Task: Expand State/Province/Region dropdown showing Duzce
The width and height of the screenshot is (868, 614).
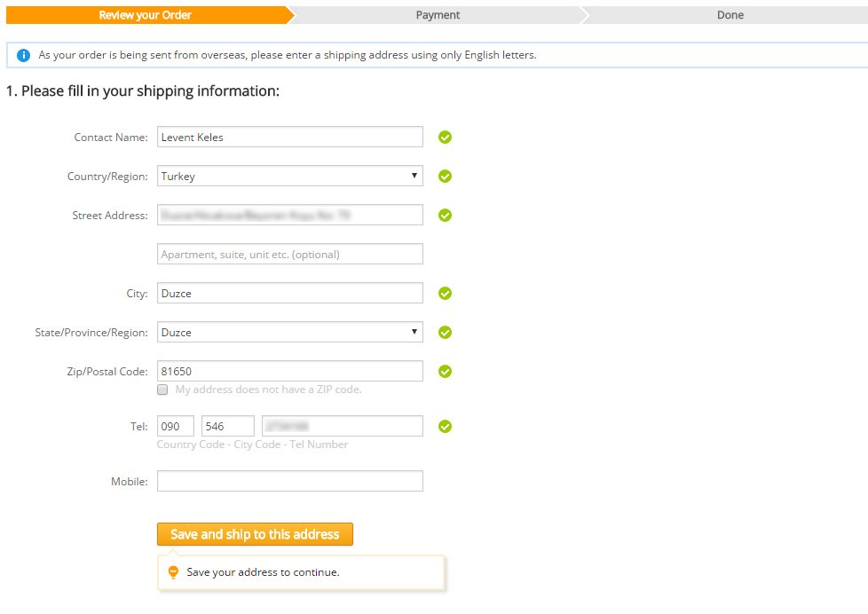Action: coord(289,333)
